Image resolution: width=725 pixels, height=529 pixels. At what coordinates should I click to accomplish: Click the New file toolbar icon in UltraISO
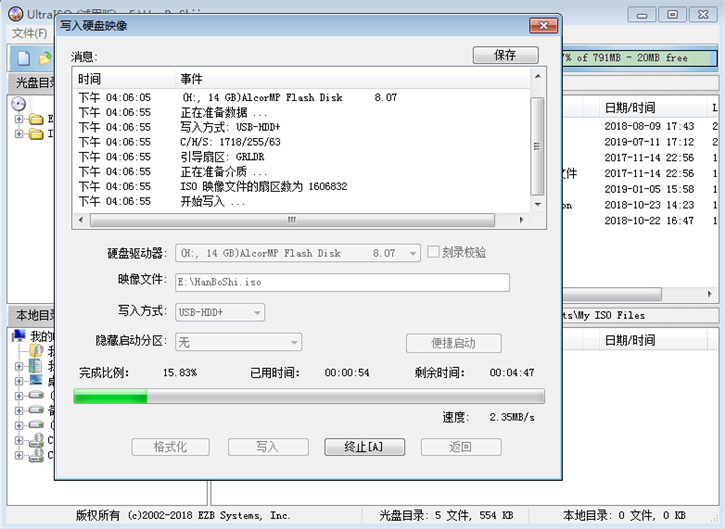coord(24,58)
